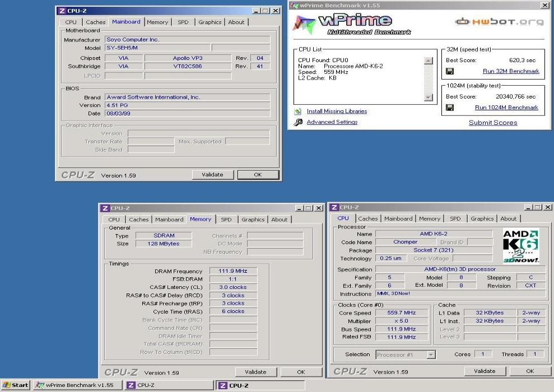Click the AMD K6-2 3DNow logo
Viewport: 554px width, 392px height.
[x=521, y=246]
